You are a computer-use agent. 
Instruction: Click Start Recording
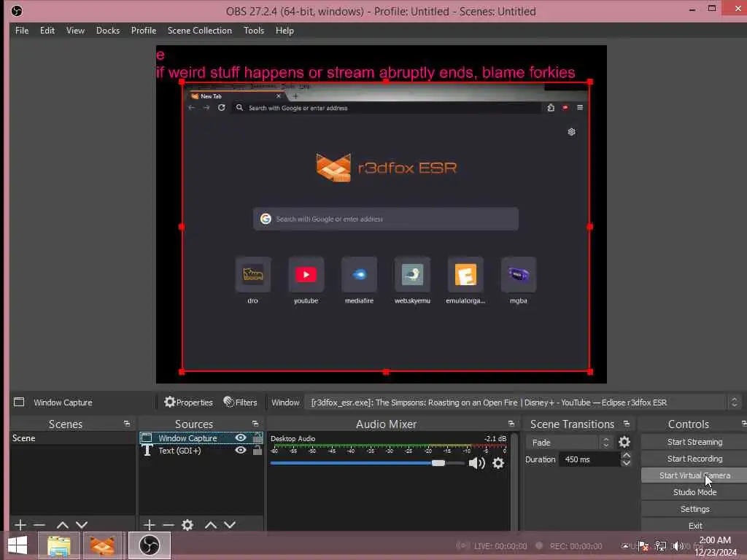click(694, 459)
